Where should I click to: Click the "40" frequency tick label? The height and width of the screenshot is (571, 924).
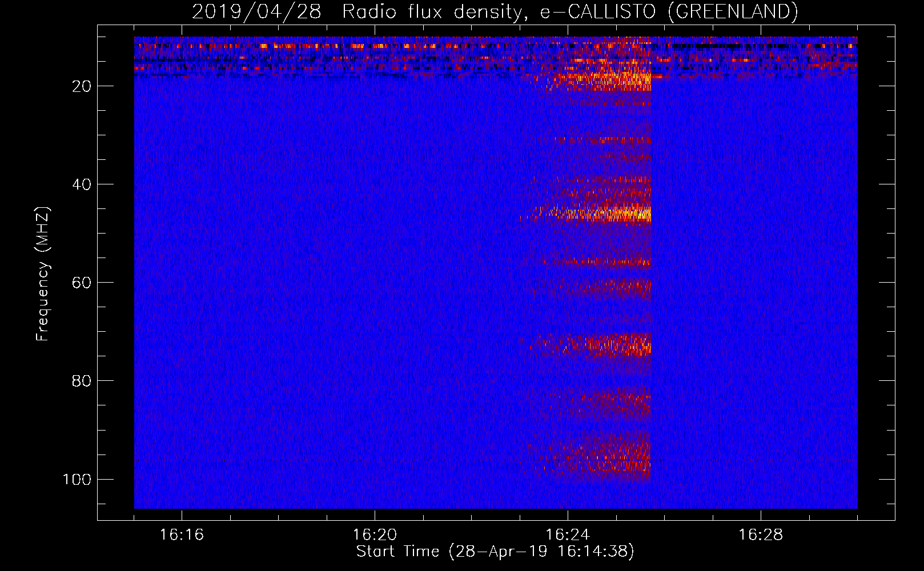tap(82, 184)
